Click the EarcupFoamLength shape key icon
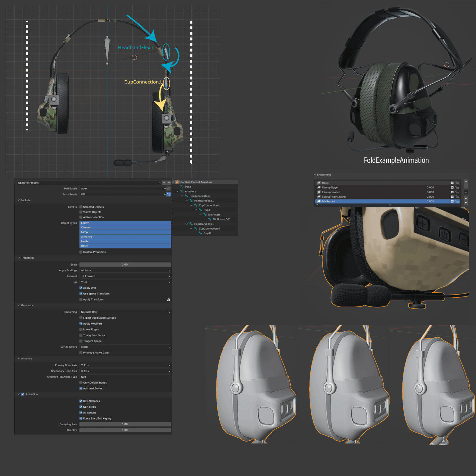This screenshot has height=476, width=476. coord(319,197)
